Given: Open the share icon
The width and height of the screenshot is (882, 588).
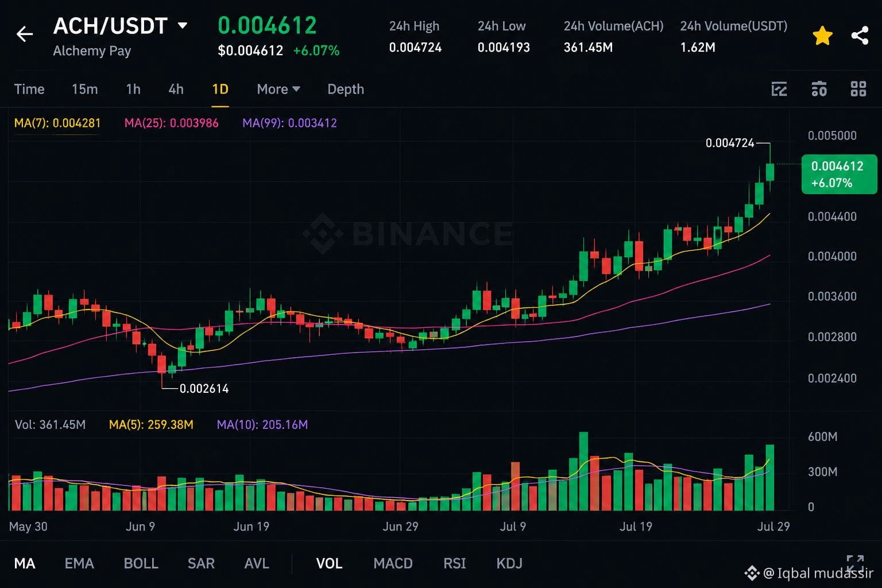Looking at the screenshot, I should pos(860,36).
